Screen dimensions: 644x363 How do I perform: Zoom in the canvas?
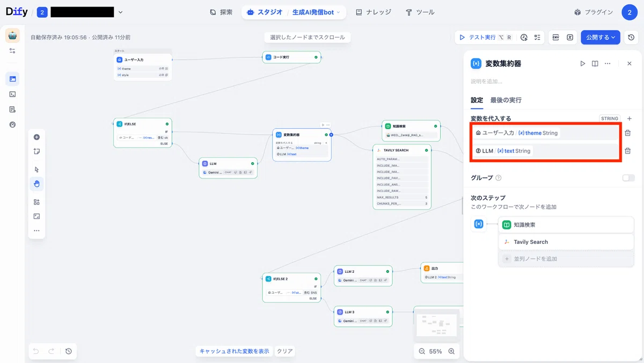(451, 351)
